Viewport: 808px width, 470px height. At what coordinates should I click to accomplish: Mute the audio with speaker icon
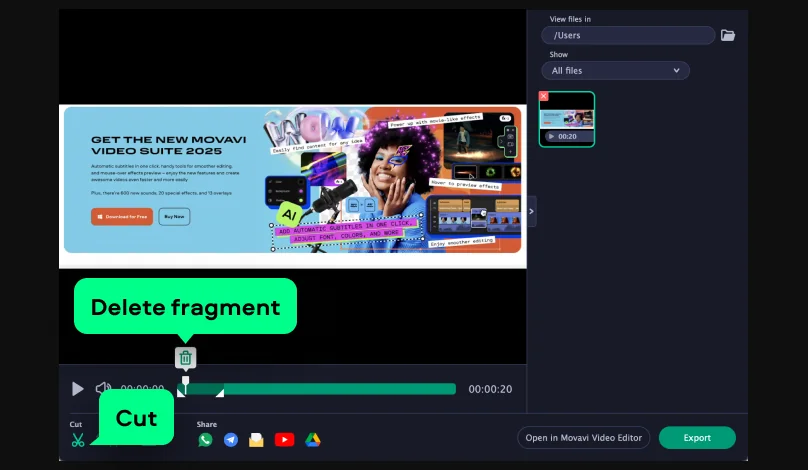(x=103, y=388)
